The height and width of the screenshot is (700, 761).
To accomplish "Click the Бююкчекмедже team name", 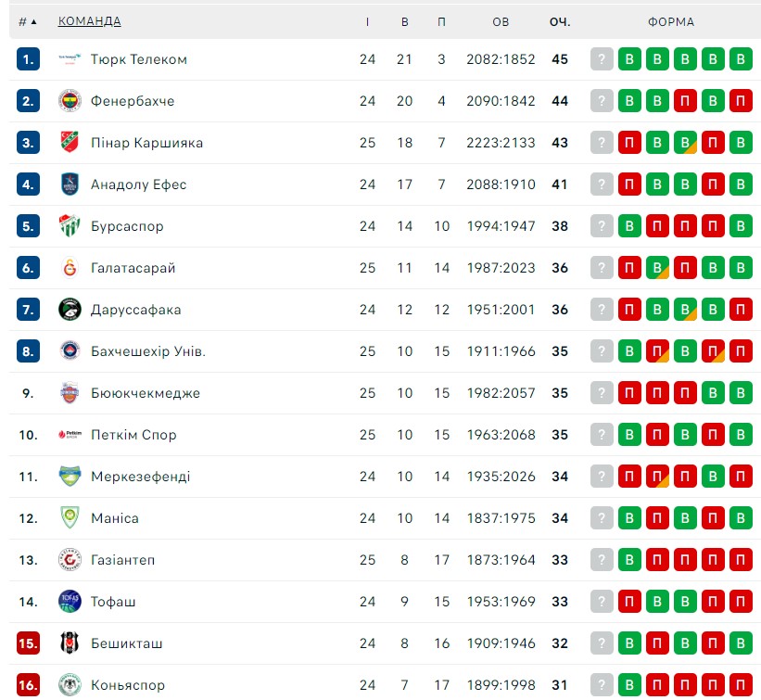I will 146,393.
